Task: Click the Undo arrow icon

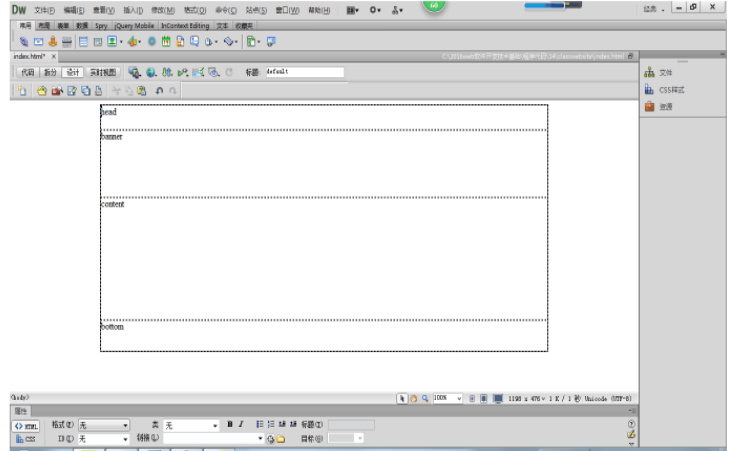Action: (159, 90)
